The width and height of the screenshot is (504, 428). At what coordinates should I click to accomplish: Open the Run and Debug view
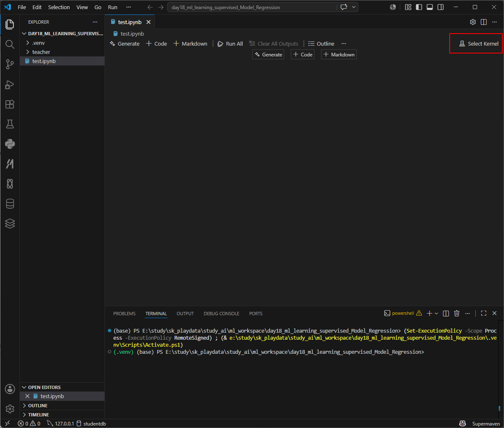10,84
